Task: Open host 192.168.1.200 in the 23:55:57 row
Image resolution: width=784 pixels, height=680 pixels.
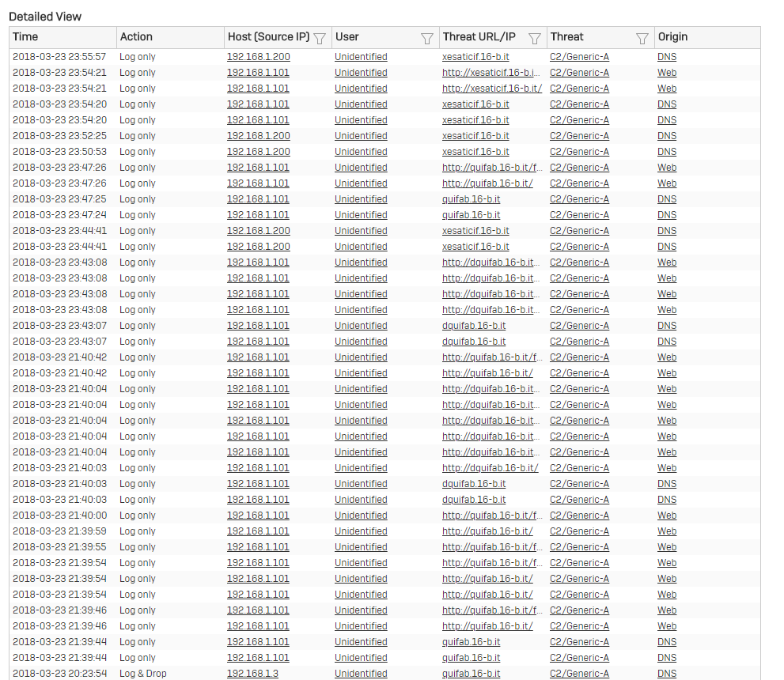Action: click(x=259, y=57)
